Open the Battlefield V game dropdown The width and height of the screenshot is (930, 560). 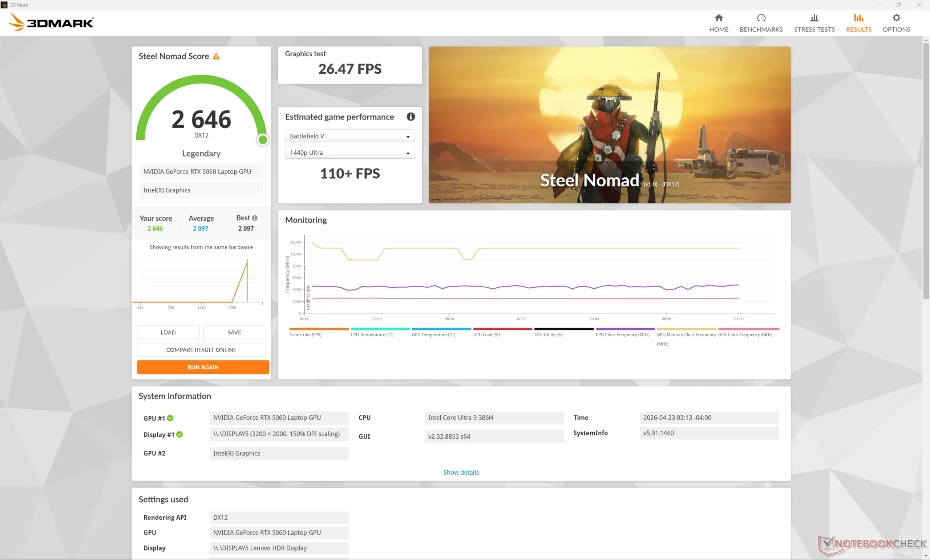(x=349, y=136)
